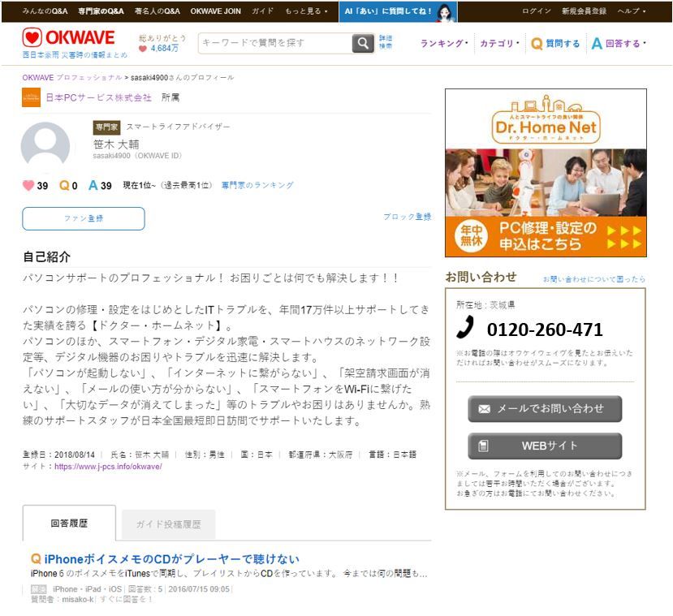
Task: Open the j-pcs.info/okwave site URL
Action: (108, 467)
